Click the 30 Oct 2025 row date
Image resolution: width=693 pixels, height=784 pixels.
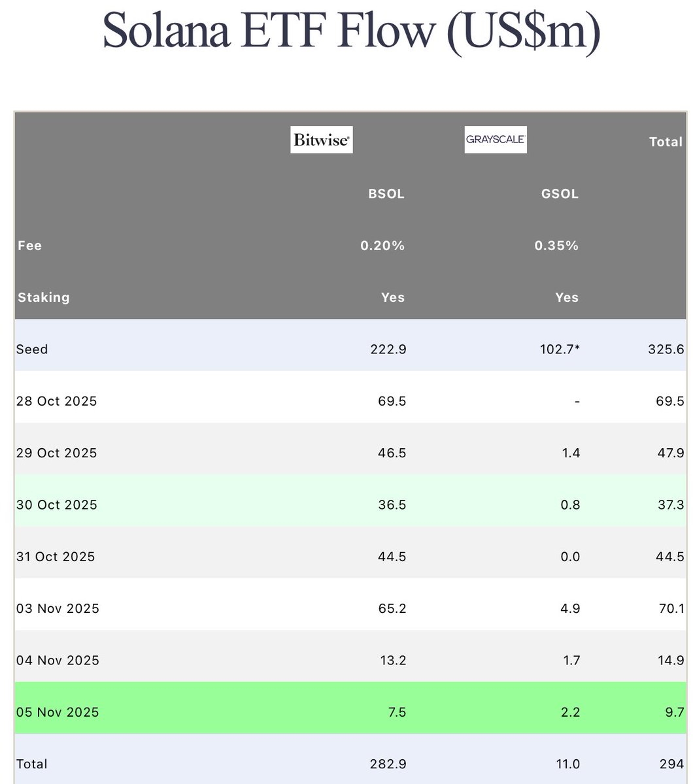pos(56,505)
